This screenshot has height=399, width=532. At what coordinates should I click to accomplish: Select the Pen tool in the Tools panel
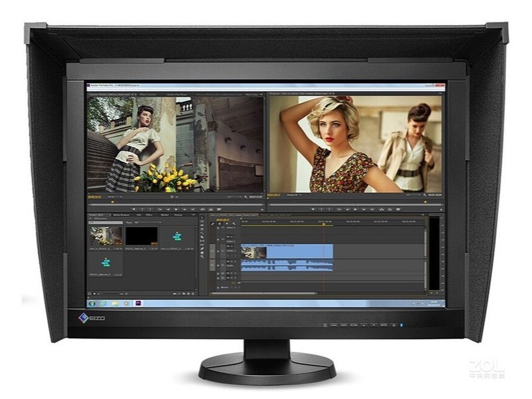click(x=201, y=246)
